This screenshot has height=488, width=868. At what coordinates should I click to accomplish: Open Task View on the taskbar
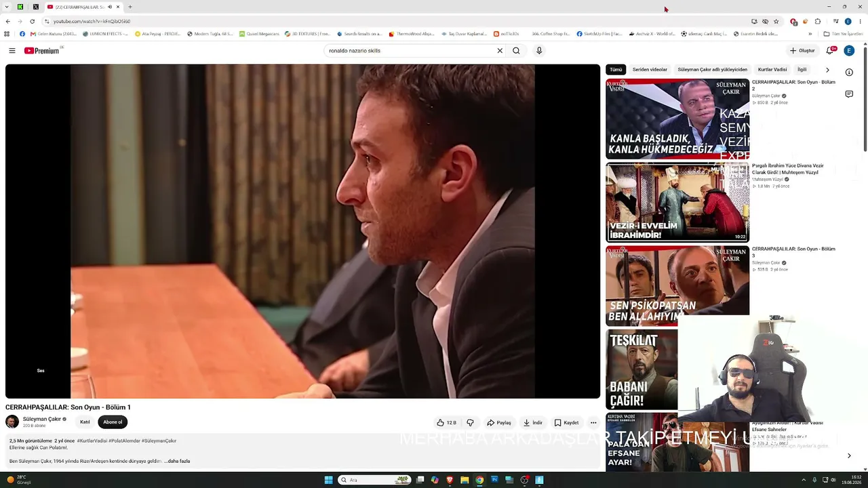(420, 480)
